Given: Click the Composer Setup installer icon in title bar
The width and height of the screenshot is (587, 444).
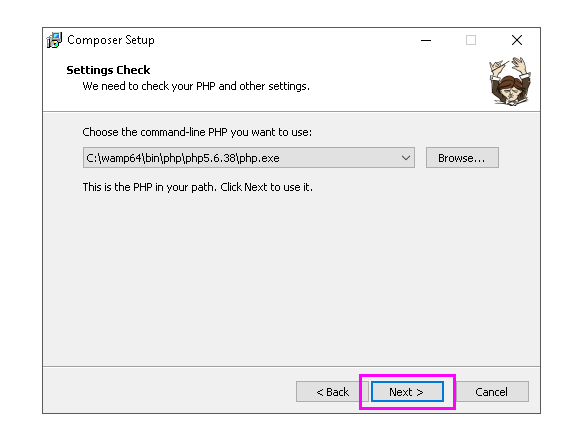Looking at the screenshot, I should click(54, 40).
